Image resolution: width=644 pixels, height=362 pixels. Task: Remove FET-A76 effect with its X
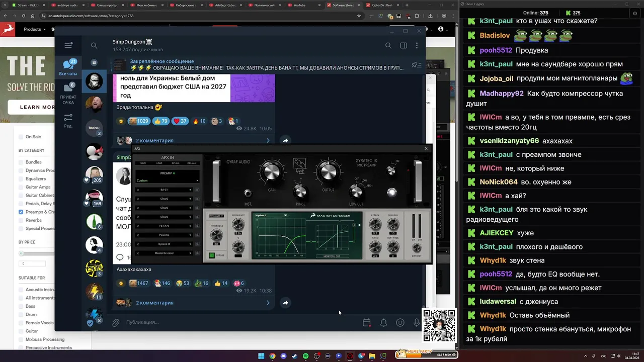(x=138, y=226)
